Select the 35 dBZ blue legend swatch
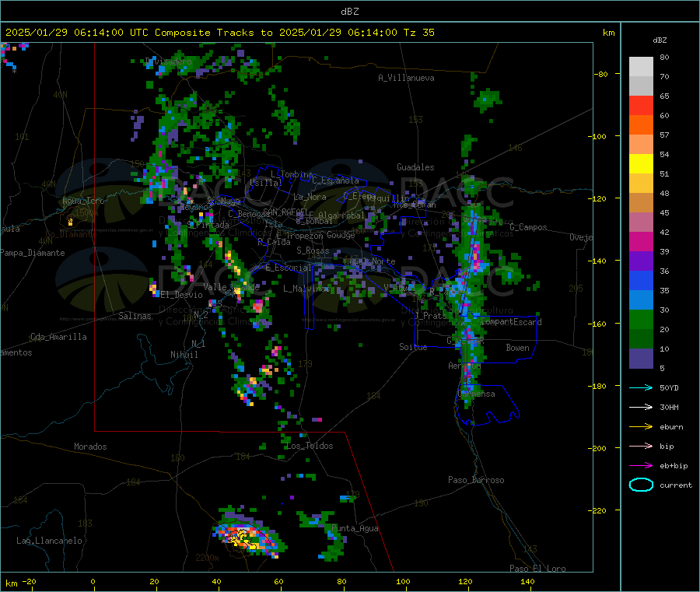The image size is (700, 592). click(641, 280)
